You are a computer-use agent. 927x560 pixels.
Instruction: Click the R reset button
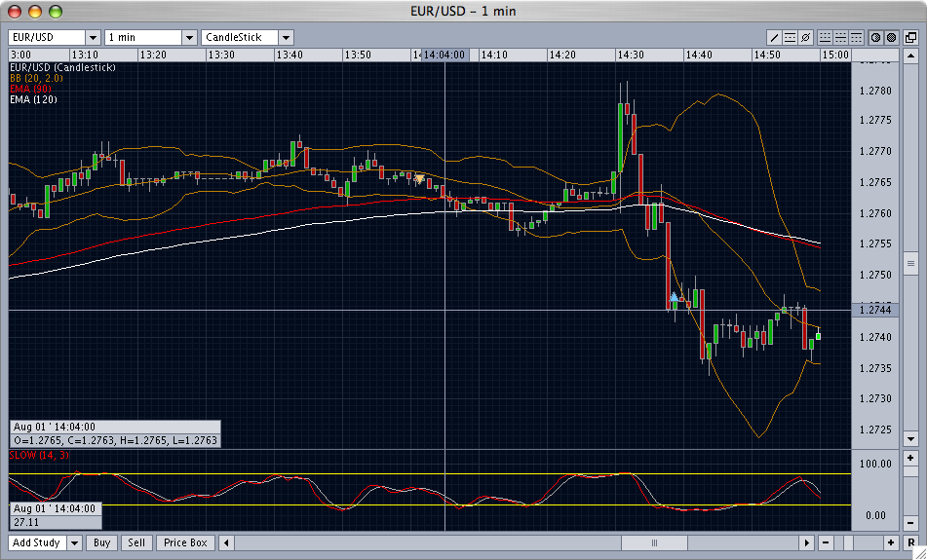[x=910, y=542]
